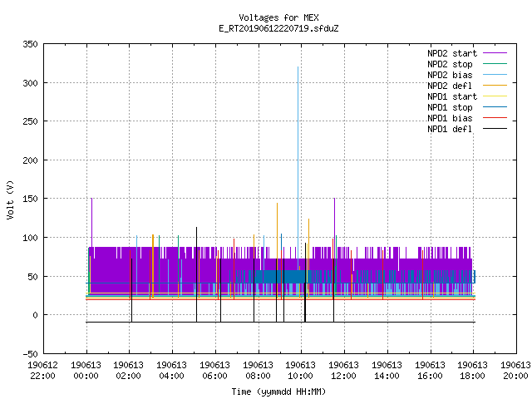Click the '190613 04:00' x-axis tick label
The image size is (532, 399).
[172, 371]
